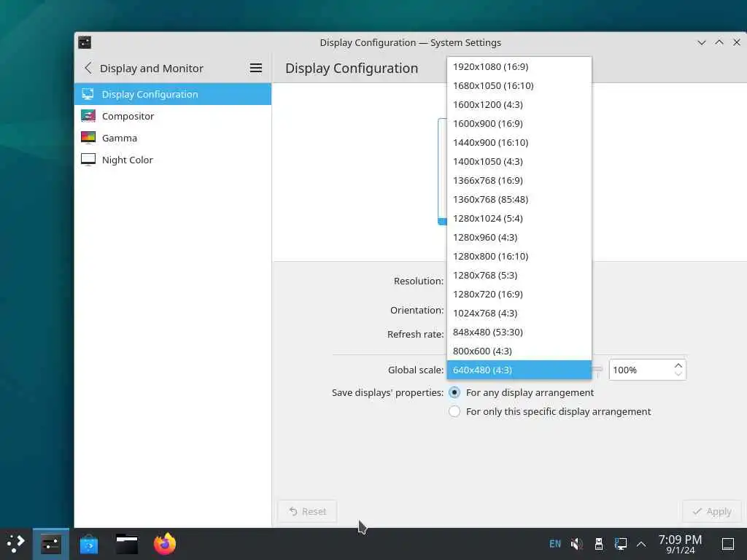Image resolution: width=747 pixels, height=560 pixels.
Task: Open the muted volume tray icon
Action: (576, 544)
